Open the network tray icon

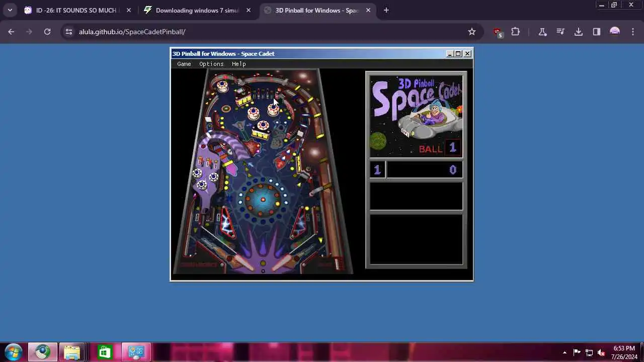click(589, 352)
